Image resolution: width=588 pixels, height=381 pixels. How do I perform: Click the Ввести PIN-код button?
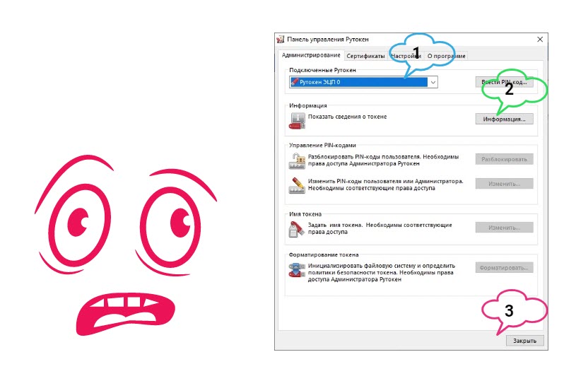coord(504,82)
